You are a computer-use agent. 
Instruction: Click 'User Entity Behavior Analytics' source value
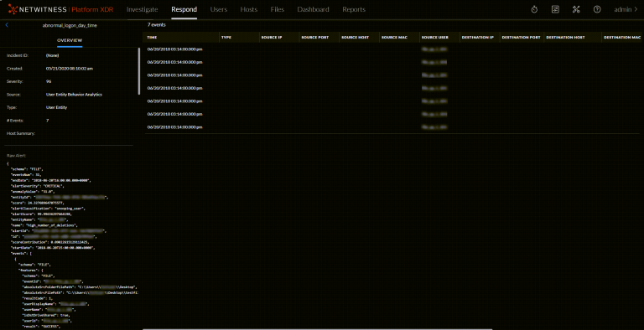click(74, 95)
